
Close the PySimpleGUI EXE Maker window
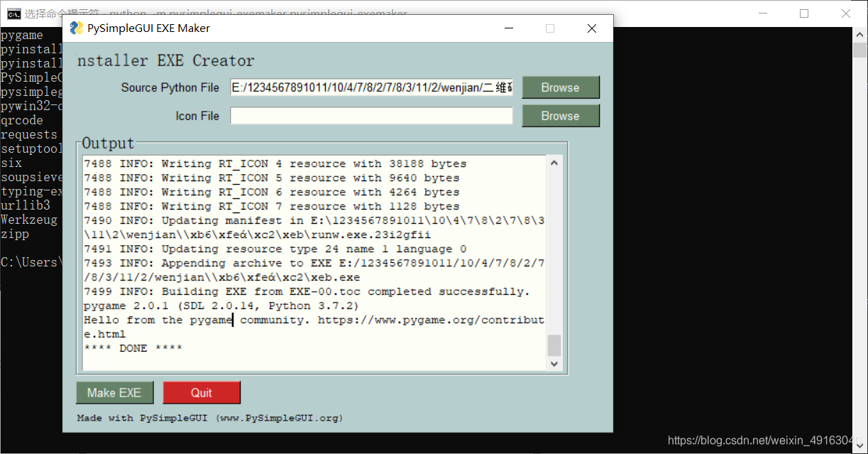click(x=591, y=28)
